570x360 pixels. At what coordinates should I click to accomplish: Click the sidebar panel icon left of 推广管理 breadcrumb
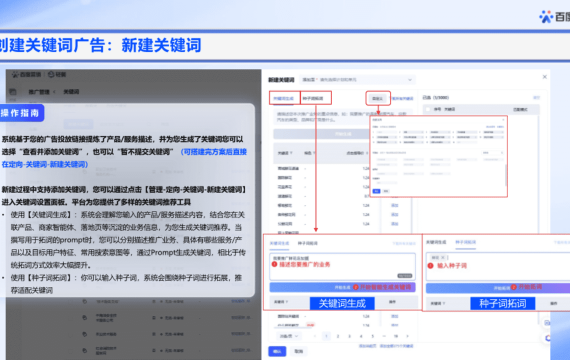pyautogui.click(x=13, y=92)
